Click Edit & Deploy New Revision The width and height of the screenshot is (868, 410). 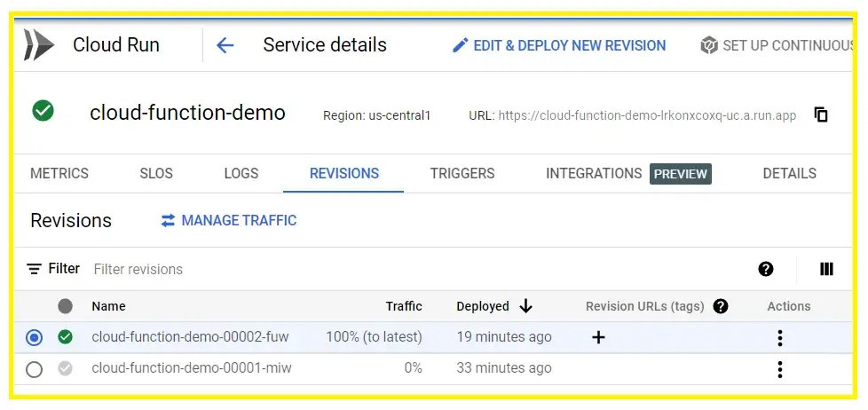pyautogui.click(x=559, y=45)
